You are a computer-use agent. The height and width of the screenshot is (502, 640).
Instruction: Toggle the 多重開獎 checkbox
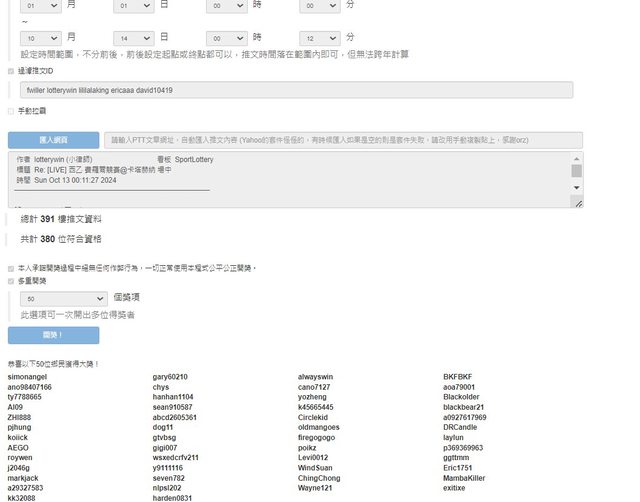point(11,281)
